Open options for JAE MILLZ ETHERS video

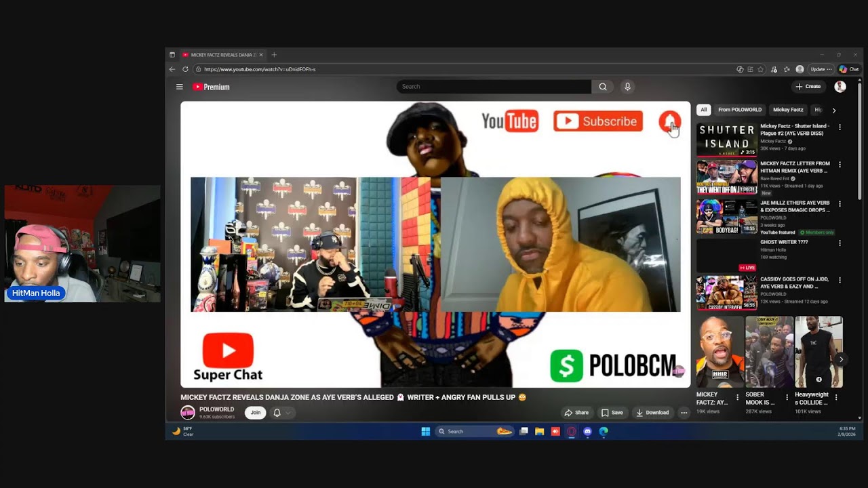coord(840,203)
